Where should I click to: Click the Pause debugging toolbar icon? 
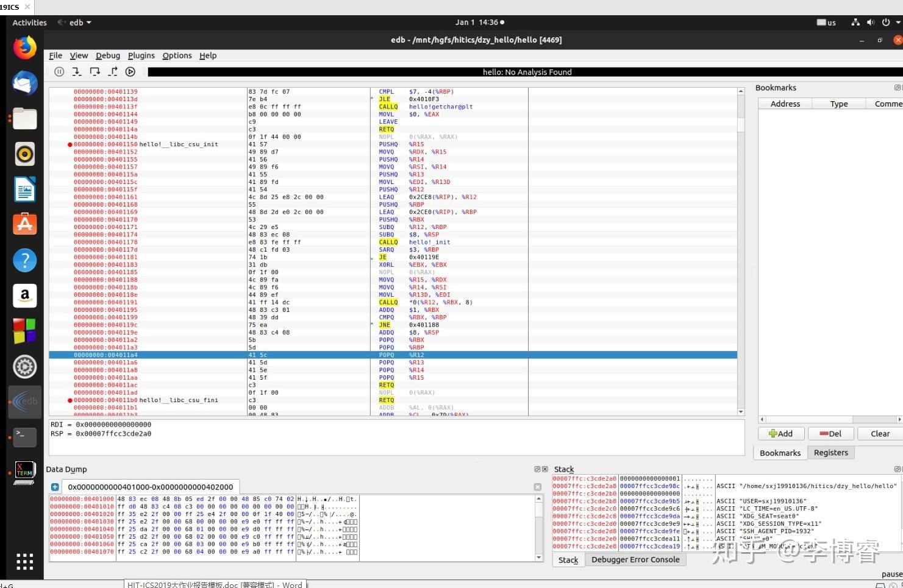pyautogui.click(x=59, y=72)
